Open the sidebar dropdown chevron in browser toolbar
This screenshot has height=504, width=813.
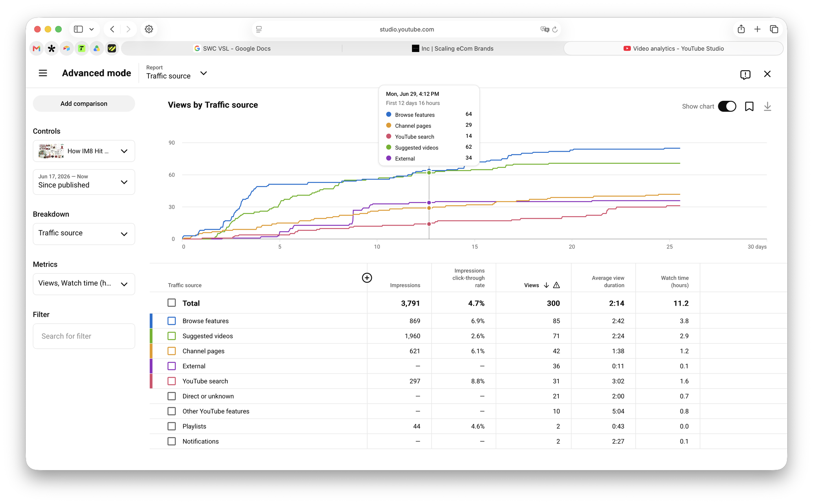92,29
